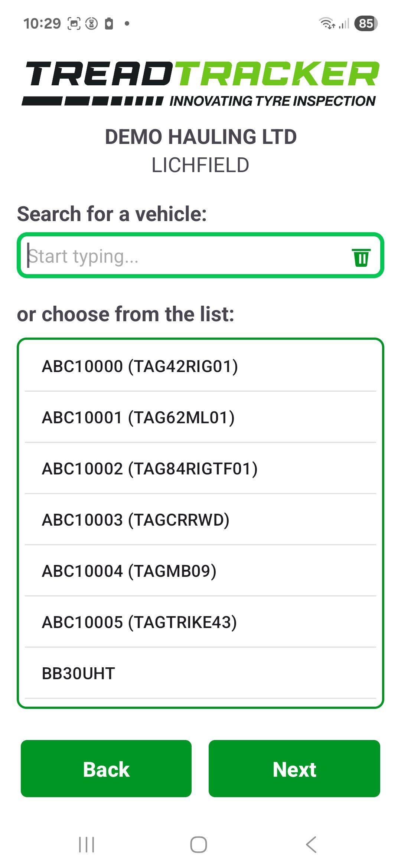Select ABC10003 (TAGCRRWD) entry

136,520
